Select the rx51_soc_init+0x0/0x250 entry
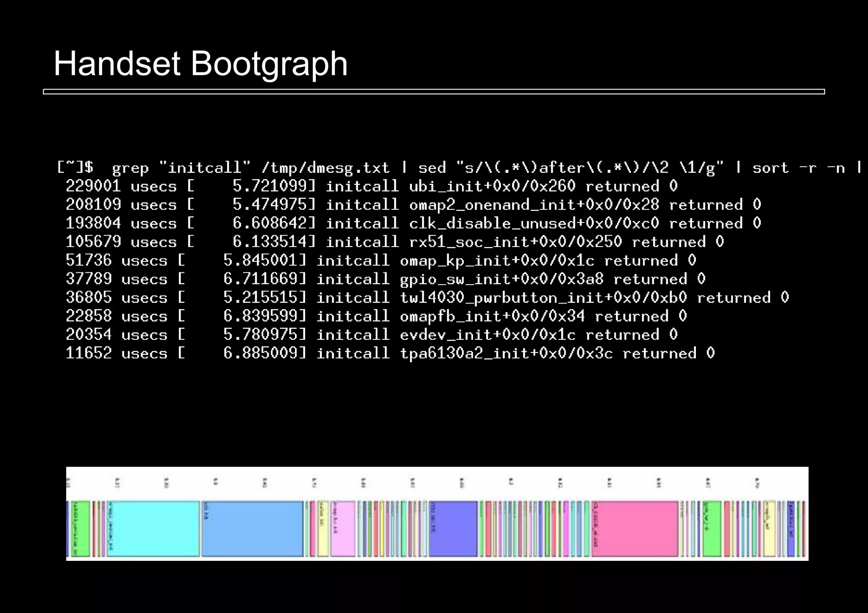The height and width of the screenshot is (613, 868). 515,242
